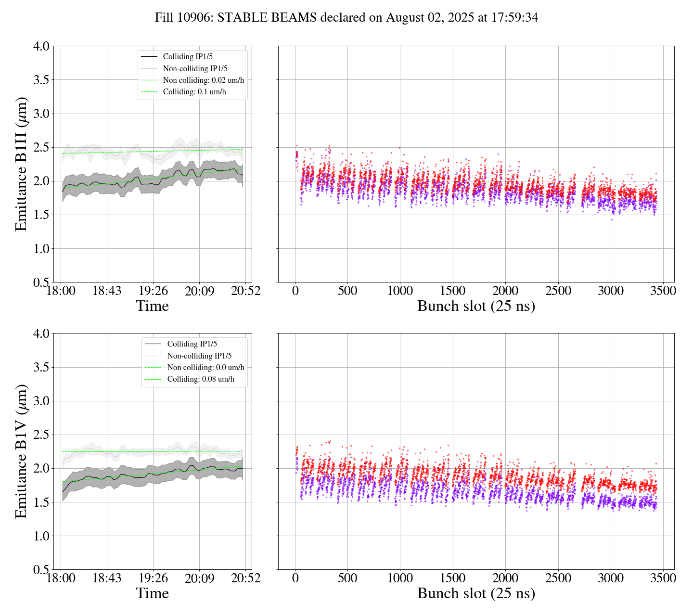The image size is (693, 616).
Task: Select "Colliding: 0.1 um/h" legend entry
Action: click(194, 92)
